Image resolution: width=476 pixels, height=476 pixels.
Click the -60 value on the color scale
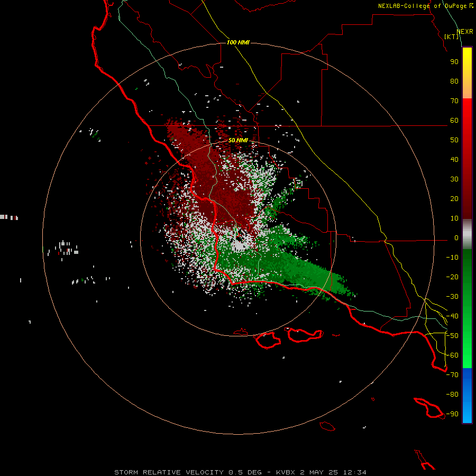tap(452, 355)
